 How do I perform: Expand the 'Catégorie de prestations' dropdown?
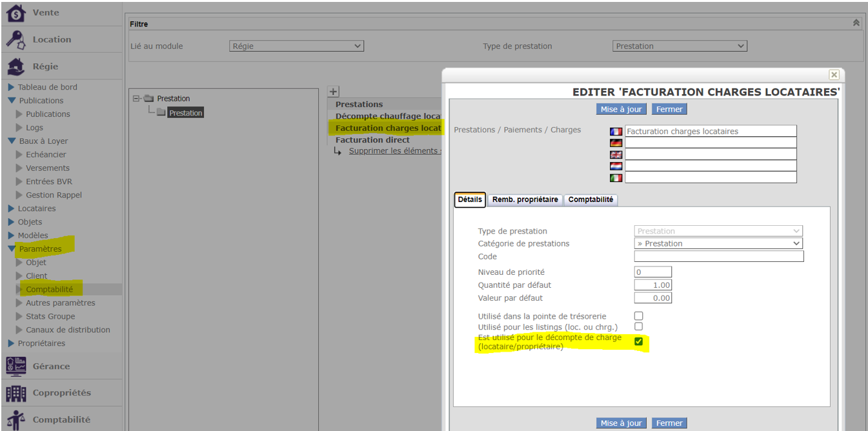718,244
